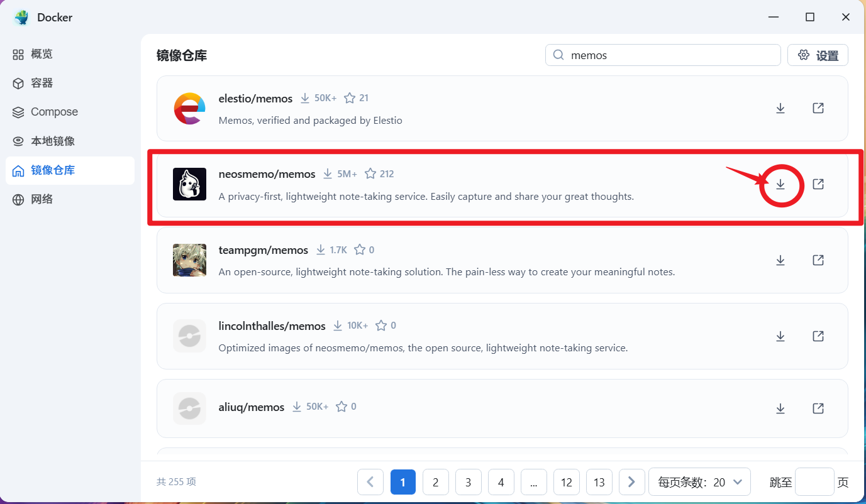The image size is (866, 504).
Task: Click the neosmemo 5M+ download count
Action: [x=347, y=174]
